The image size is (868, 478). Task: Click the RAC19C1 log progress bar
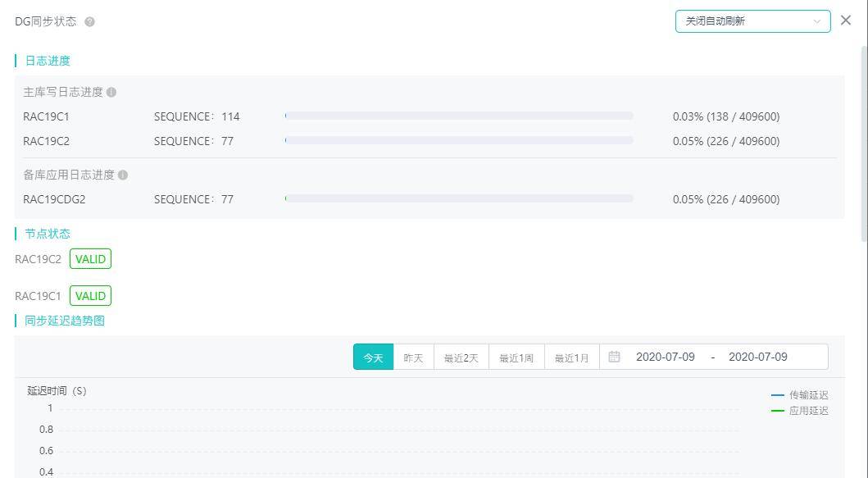(x=459, y=116)
